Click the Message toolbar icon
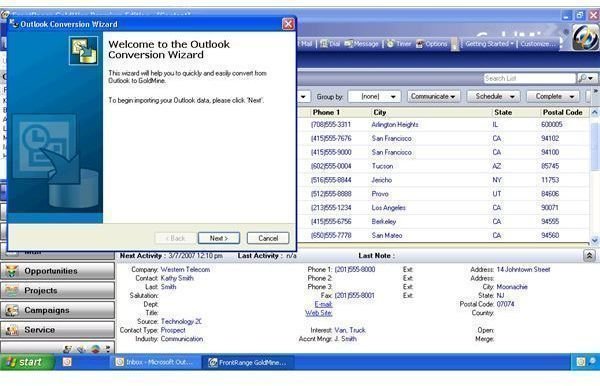 [361, 44]
